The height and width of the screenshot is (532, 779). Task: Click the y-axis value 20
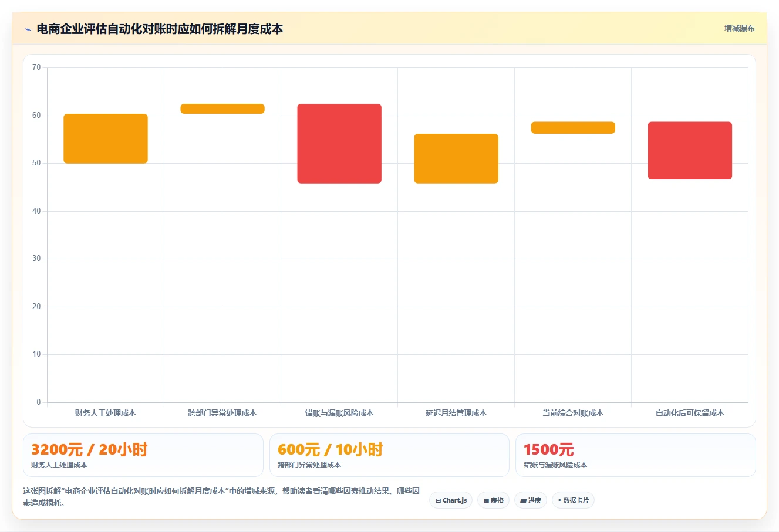tap(36, 307)
